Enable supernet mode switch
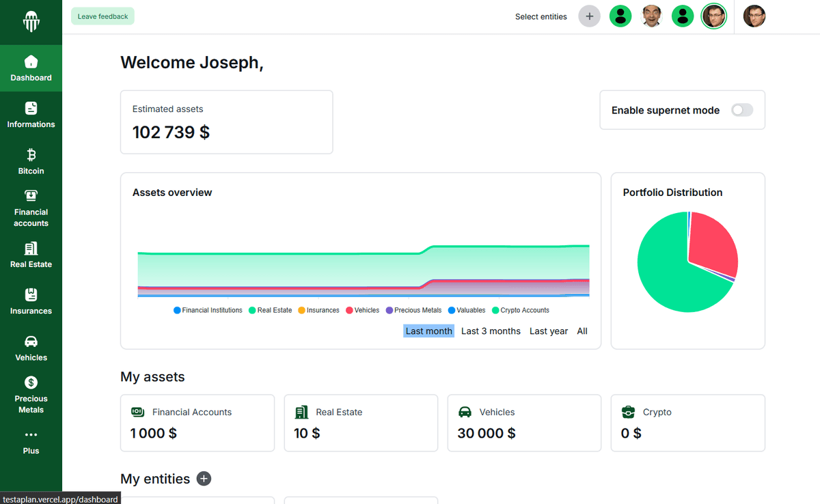 (741, 110)
